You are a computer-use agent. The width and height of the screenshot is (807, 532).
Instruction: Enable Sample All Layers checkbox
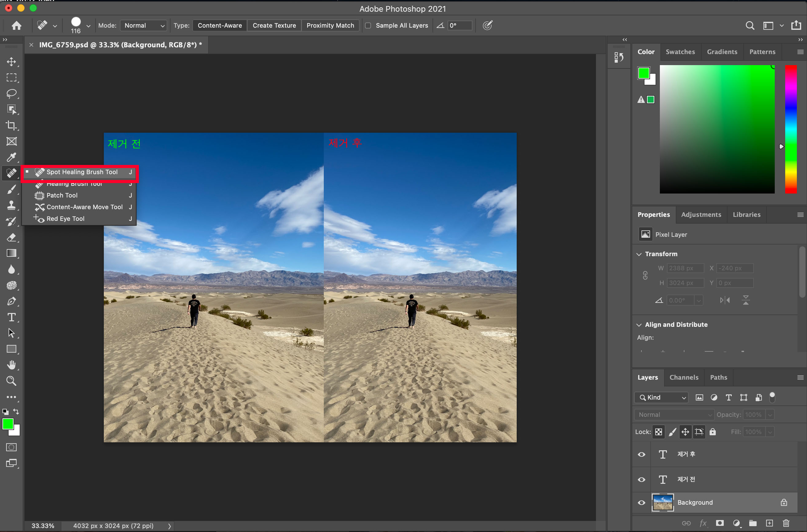point(368,25)
